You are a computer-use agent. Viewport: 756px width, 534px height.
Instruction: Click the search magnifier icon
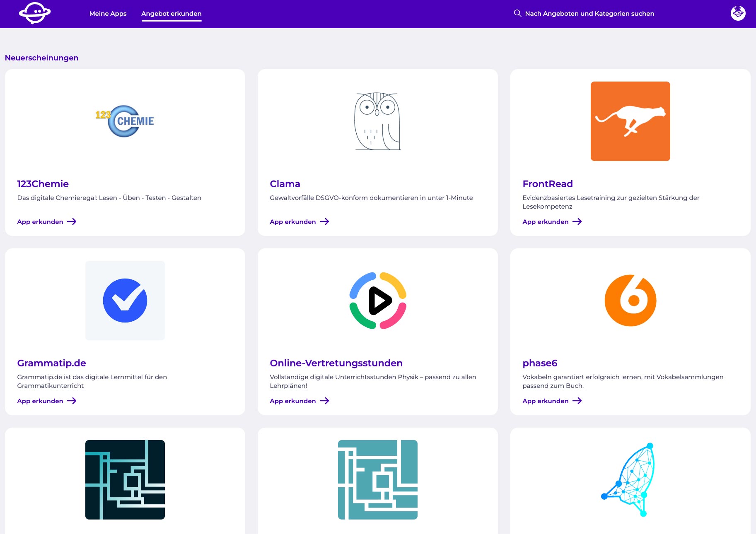(x=517, y=13)
